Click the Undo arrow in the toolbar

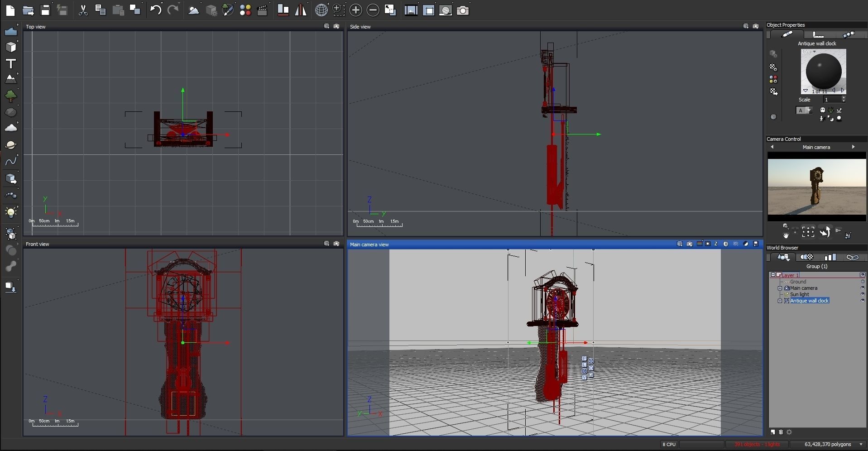click(155, 10)
